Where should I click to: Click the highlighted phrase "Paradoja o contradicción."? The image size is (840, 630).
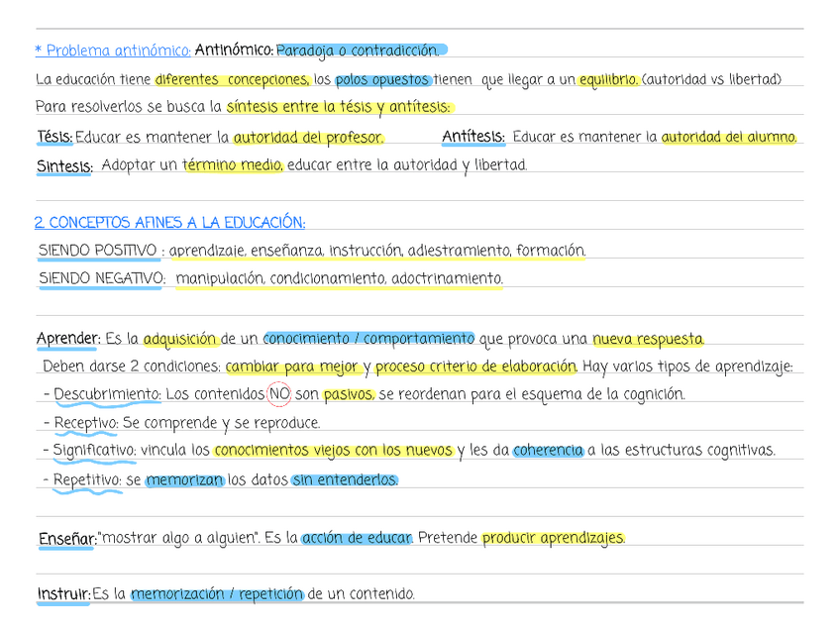(x=362, y=51)
